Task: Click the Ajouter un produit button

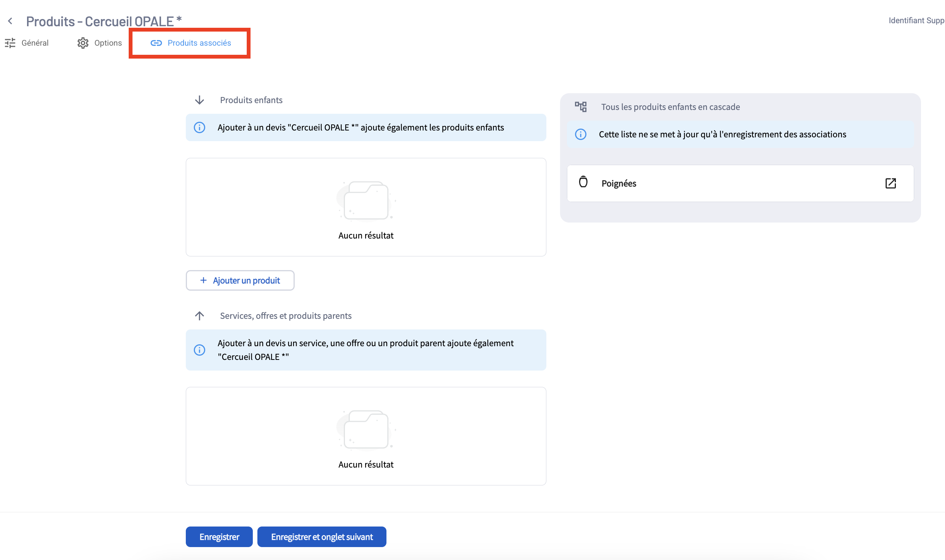Action: pyautogui.click(x=240, y=280)
